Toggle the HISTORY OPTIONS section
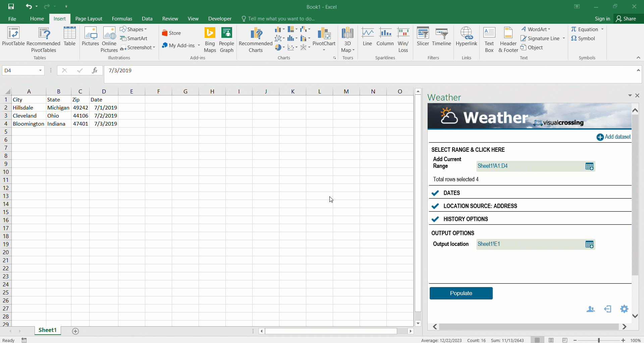644x343 pixels. click(x=435, y=219)
